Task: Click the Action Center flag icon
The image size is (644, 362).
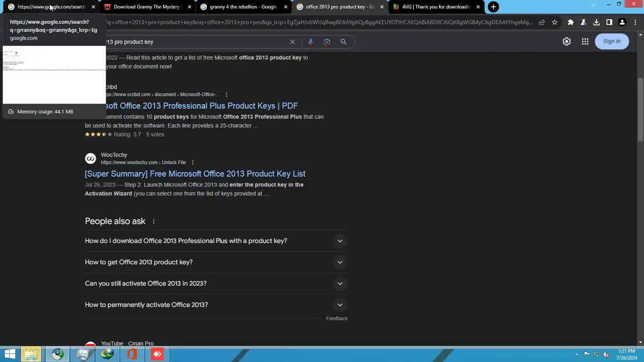Action: click(x=586, y=354)
